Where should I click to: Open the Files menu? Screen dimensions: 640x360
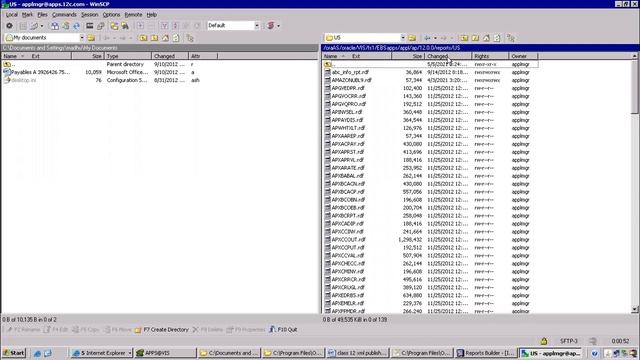(42, 15)
